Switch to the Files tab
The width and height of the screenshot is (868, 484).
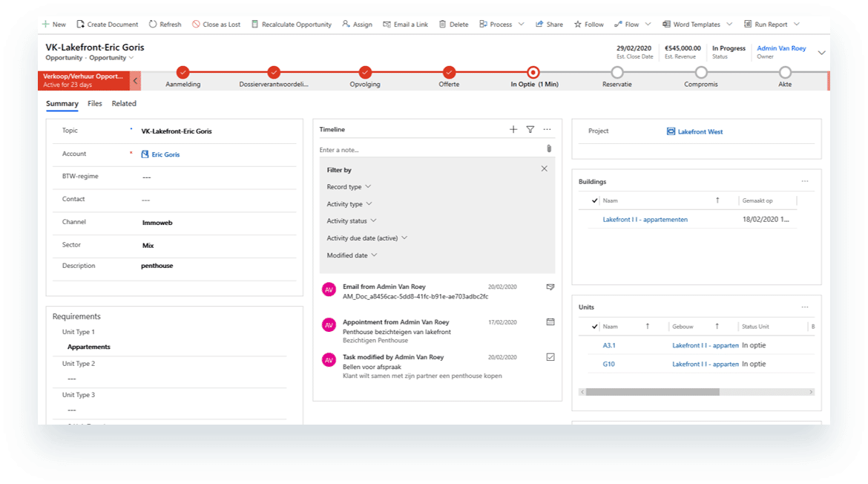click(x=95, y=104)
